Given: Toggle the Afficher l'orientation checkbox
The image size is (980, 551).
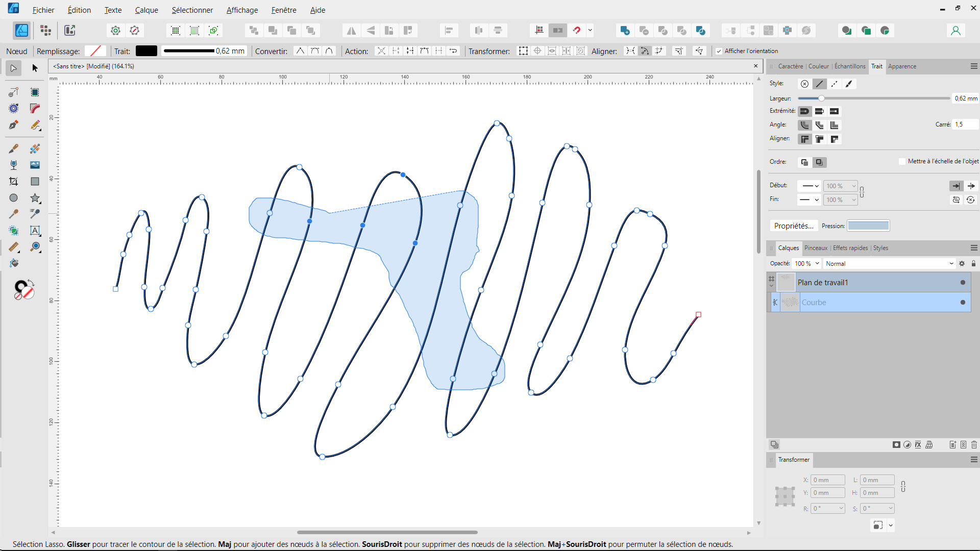Looking at the screenshot, I should [719, 51].
